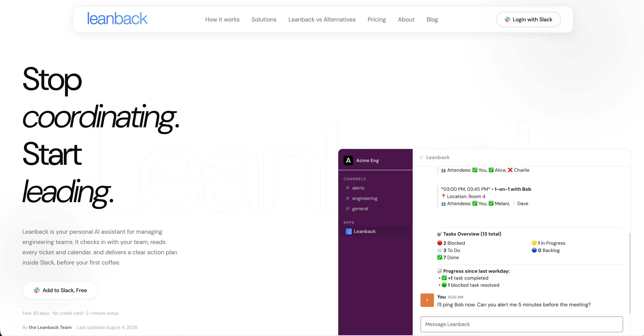
Task: Click the 1-on-1 with Bob meeting title
Action: pos(512,189)
